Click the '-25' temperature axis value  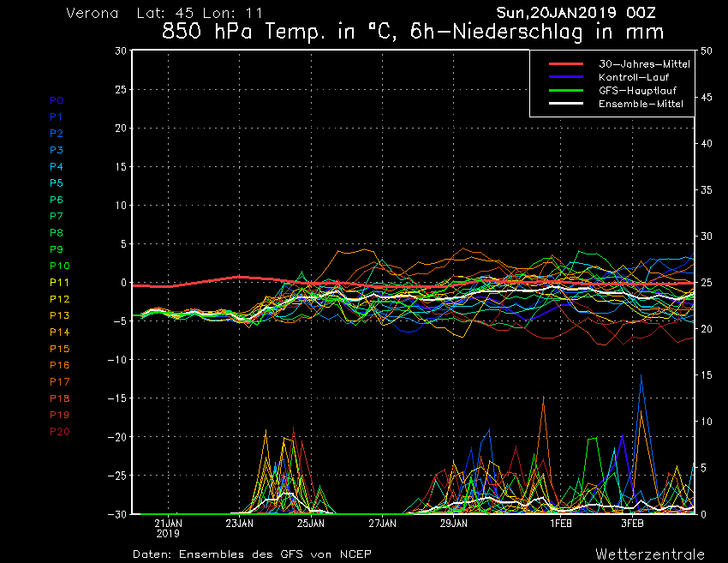pos(117,476)
